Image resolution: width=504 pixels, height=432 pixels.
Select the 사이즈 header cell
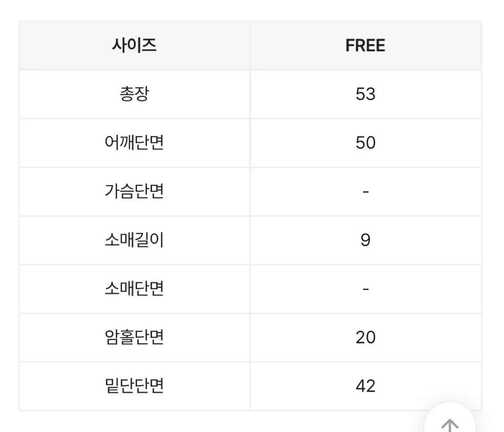[x=134, y=45]
